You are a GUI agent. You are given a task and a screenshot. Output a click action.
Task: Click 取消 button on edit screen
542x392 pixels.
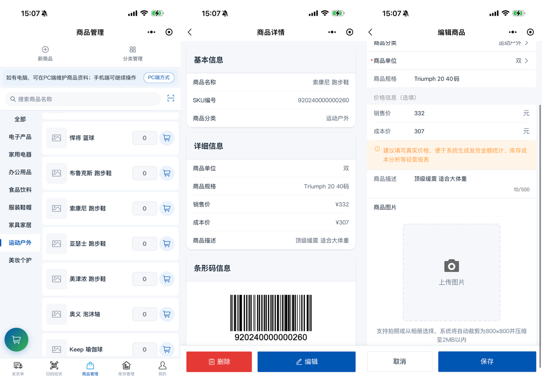coord(400,362)
